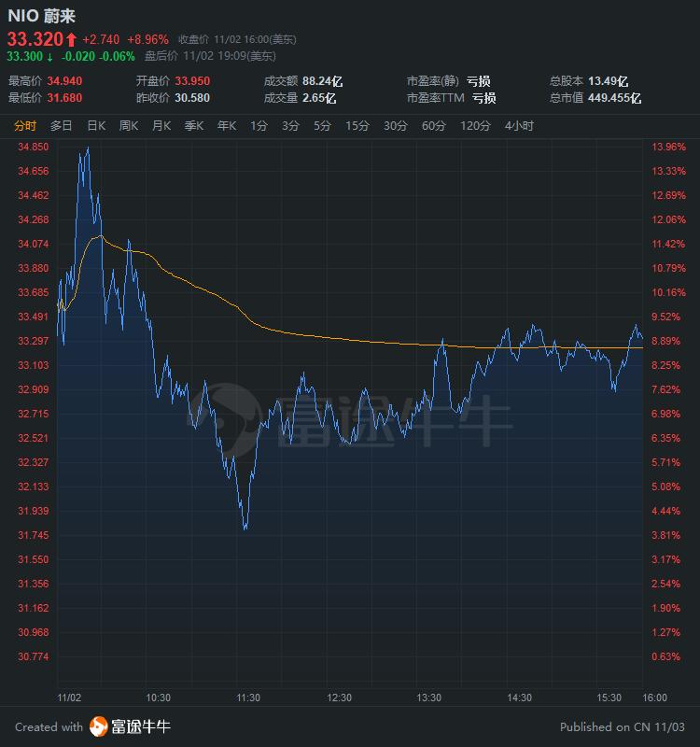Click the total shares value 13.49亿

click(609, 81)
